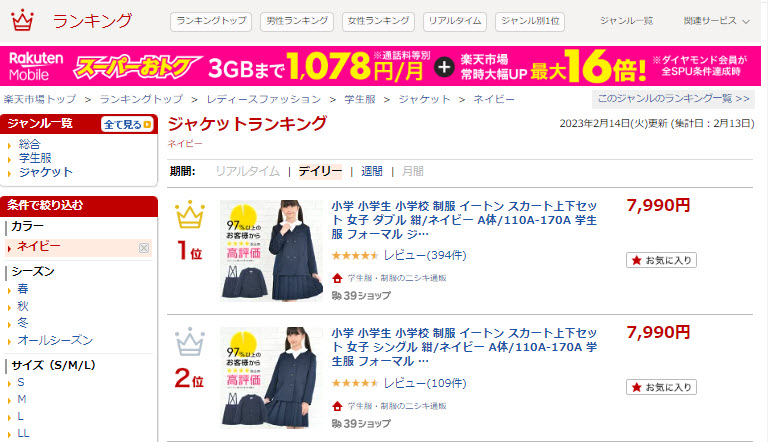Viewport: 768px width, 442px height.
Task: Click the shop house icon for rank 2
Action: pyautogui.click(x=337, y=406)
